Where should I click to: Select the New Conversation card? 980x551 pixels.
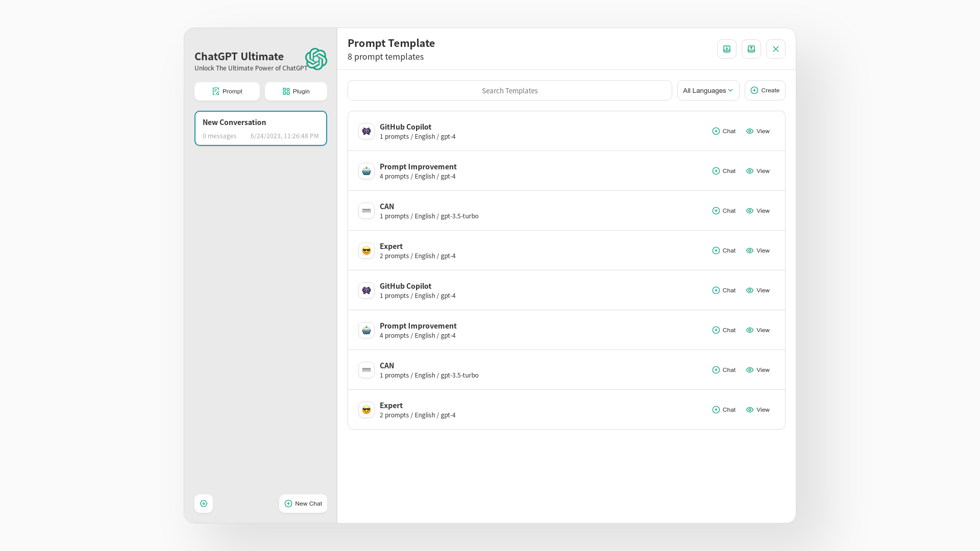[261, 129]
